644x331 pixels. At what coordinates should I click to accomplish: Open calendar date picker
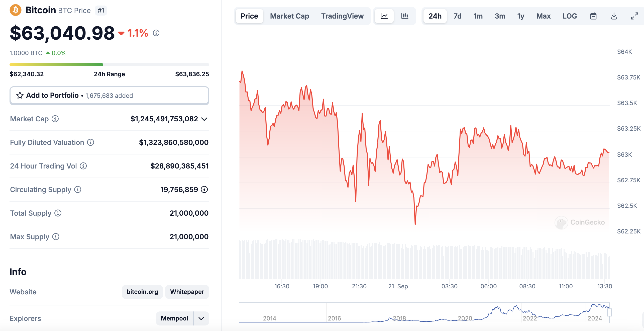(593, 16)
